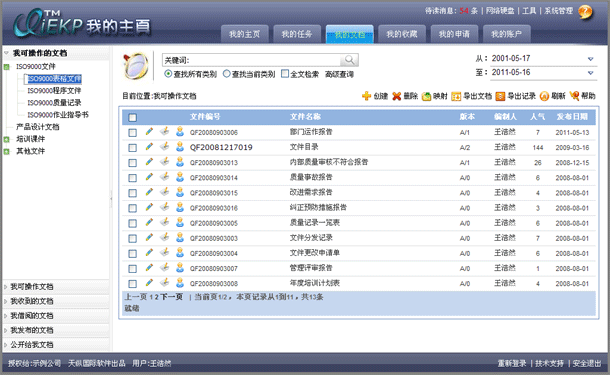Image resolution: width=610 pixels, height=375 pixels.
Task: Sort by the 发布日期 column header
Action: click(572, 117)
